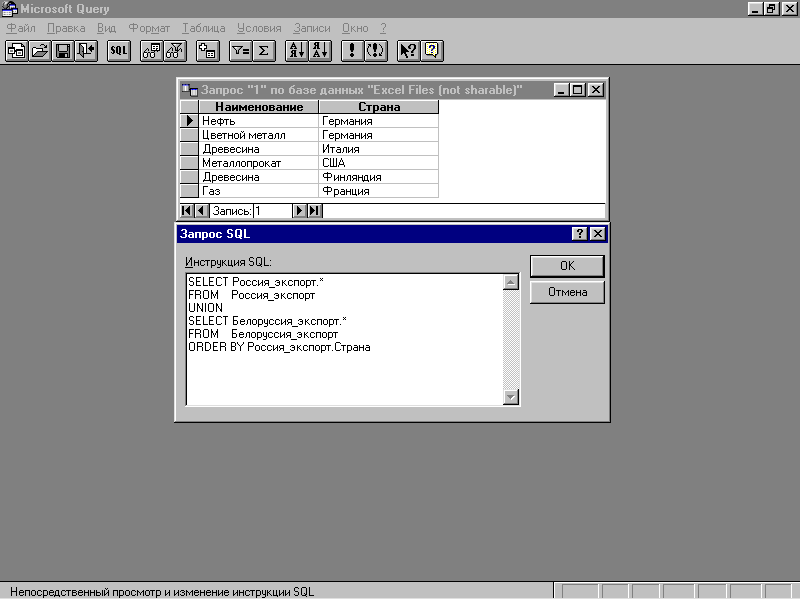Click the query window's control-menu icon
The image size is (800, 600).
(189, 90)
